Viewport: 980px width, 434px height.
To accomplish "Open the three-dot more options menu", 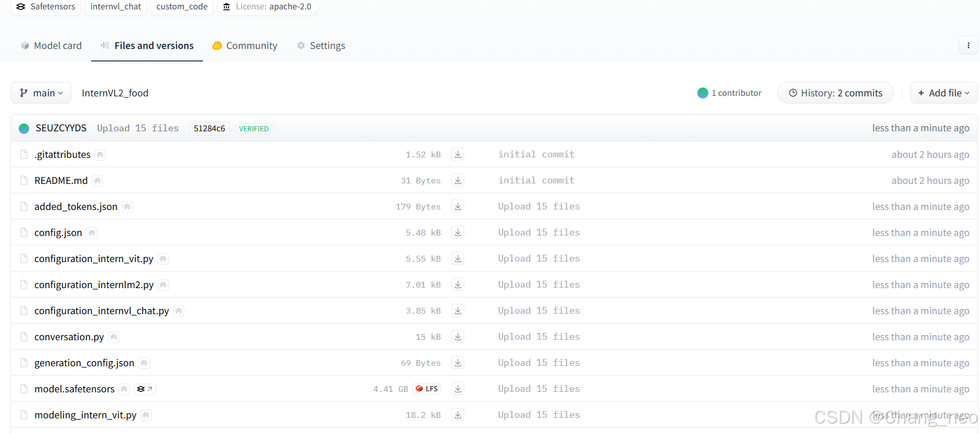I will [968, 45].
